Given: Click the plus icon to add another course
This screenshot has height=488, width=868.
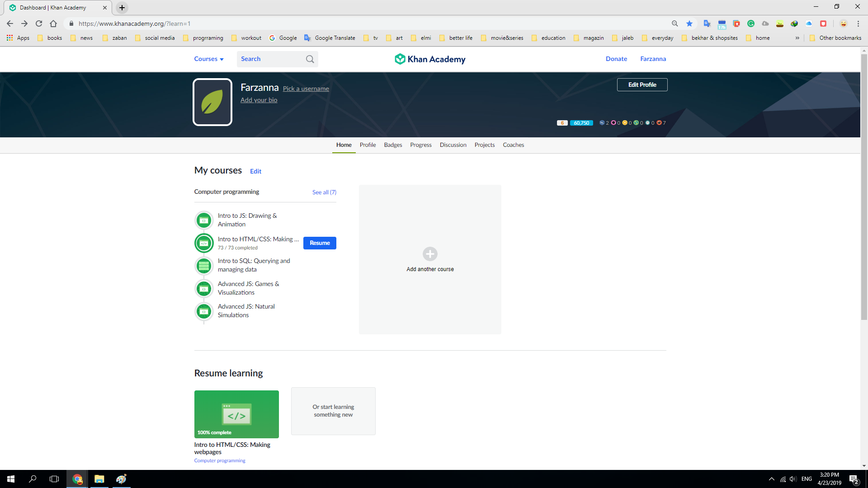Looking at the screenshot, I should pyautogui.click(x=430, y=254).
